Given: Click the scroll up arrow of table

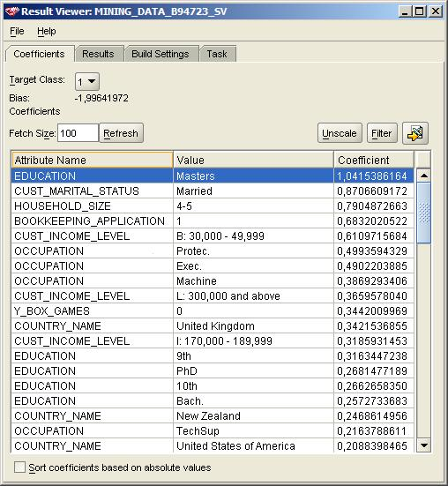Looking at the screenshot, I should (423, 176).
